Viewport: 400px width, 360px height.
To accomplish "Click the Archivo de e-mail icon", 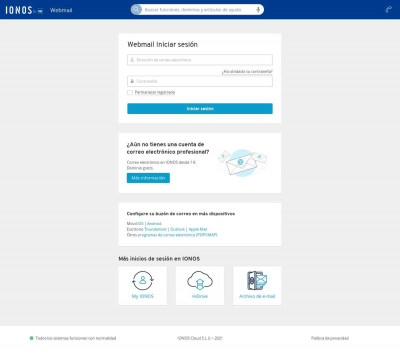I will (x=257, y=280).
